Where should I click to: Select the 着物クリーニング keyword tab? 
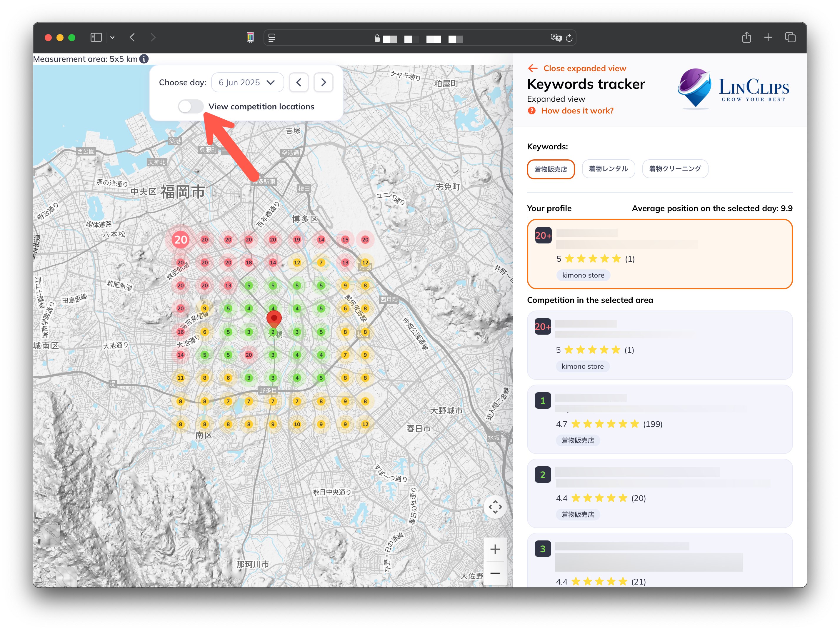tap(675, 168)
